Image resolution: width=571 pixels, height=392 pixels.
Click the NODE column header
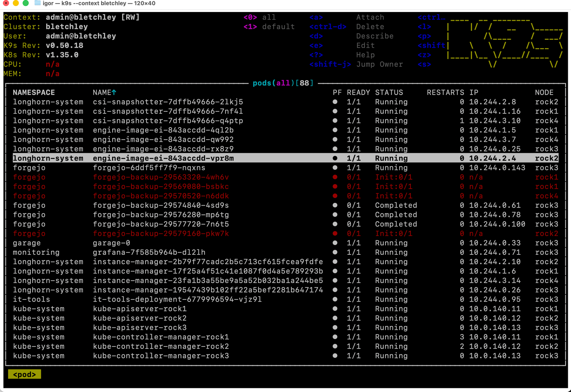pos(544,92)
